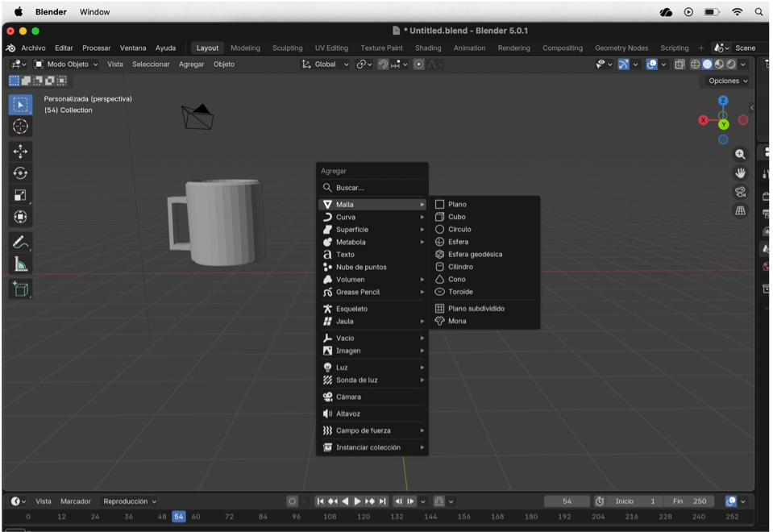
Task: Toggle X-ray mode in the viewport
Action: 679,64
